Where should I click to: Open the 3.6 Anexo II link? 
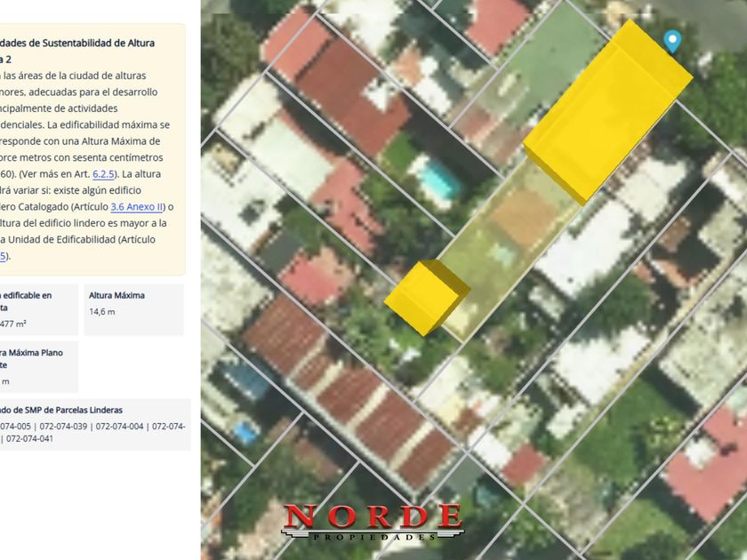pos(137,206)
